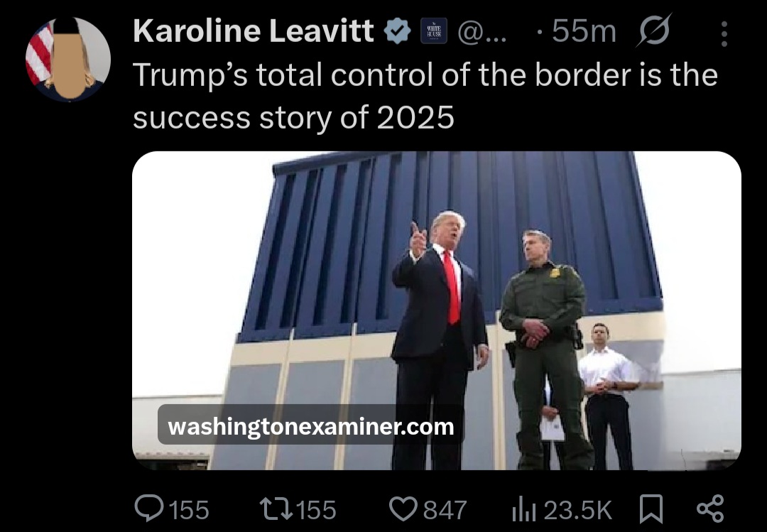
Task: Click the Karoline Leavitt display name
Action: click(254, 31)
